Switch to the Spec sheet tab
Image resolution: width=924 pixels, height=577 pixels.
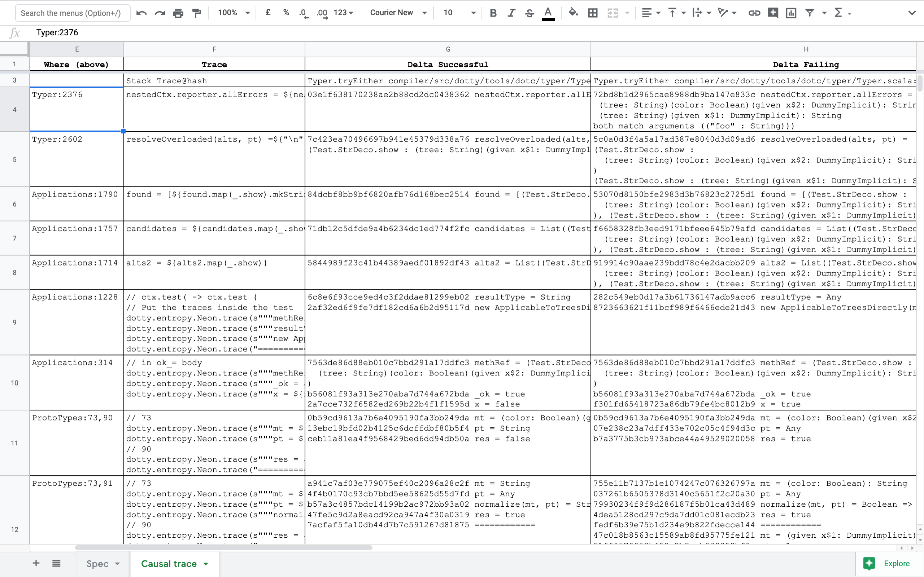[x=97, y=564]
